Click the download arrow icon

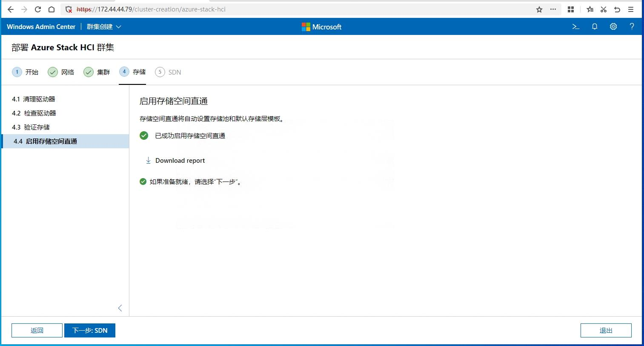148,161
